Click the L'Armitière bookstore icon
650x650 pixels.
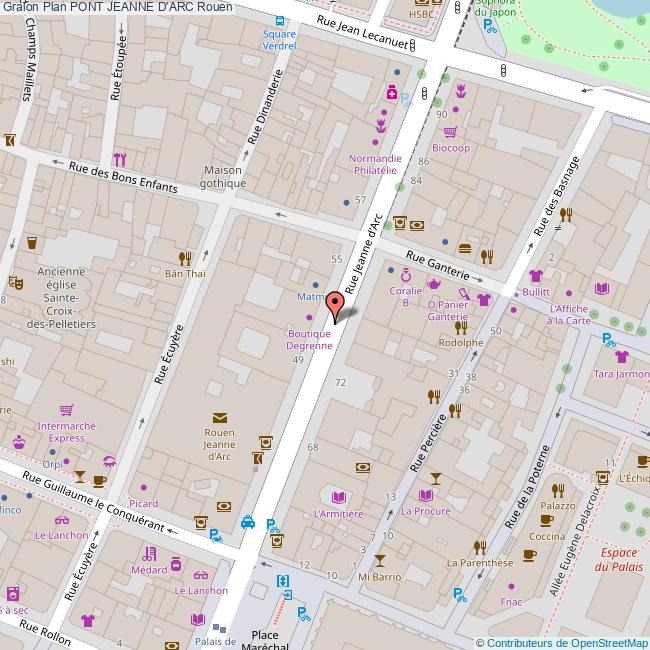[338, 497]
